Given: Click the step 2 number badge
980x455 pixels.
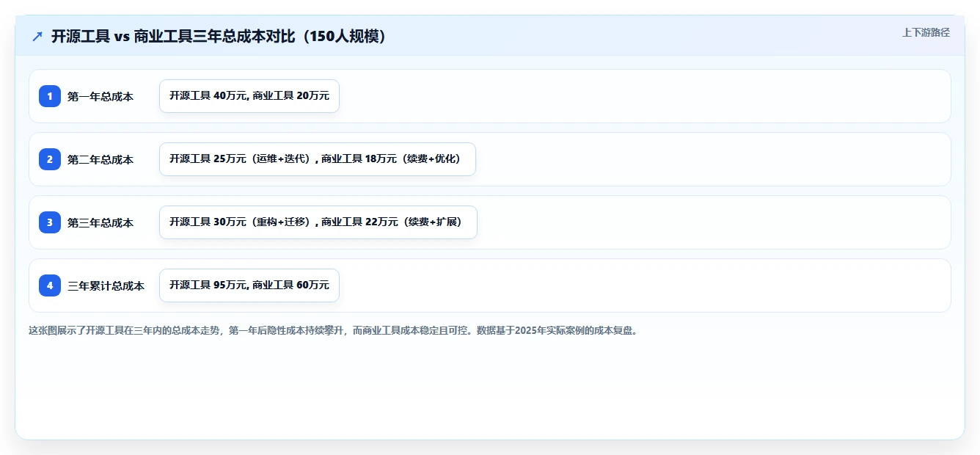Looking at the screenshot, I should coord(50,159).
